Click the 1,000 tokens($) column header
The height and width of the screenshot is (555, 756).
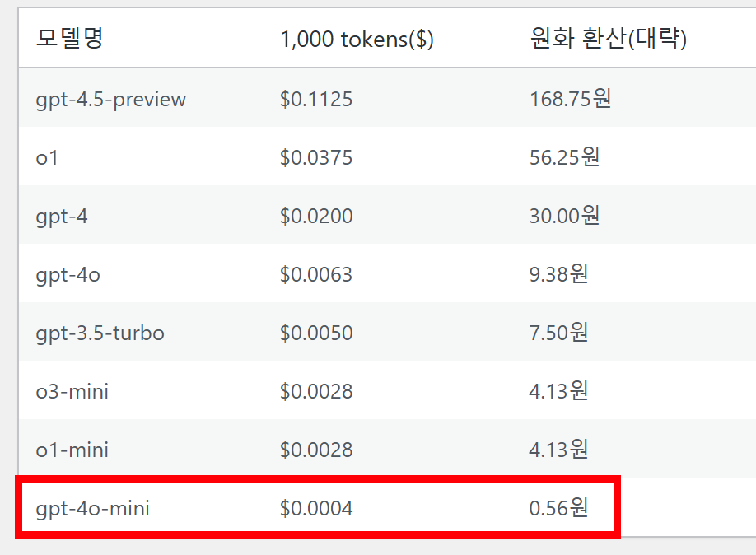(357, 39)
